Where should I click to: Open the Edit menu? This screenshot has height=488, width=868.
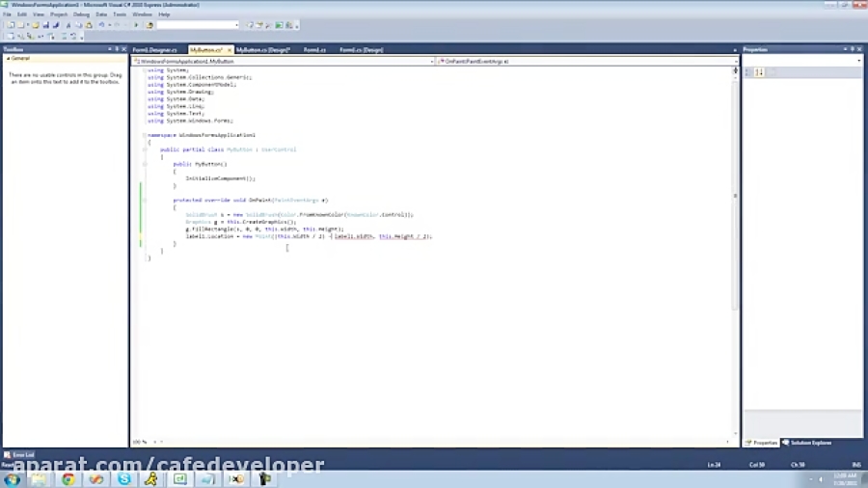click(22, 14)
